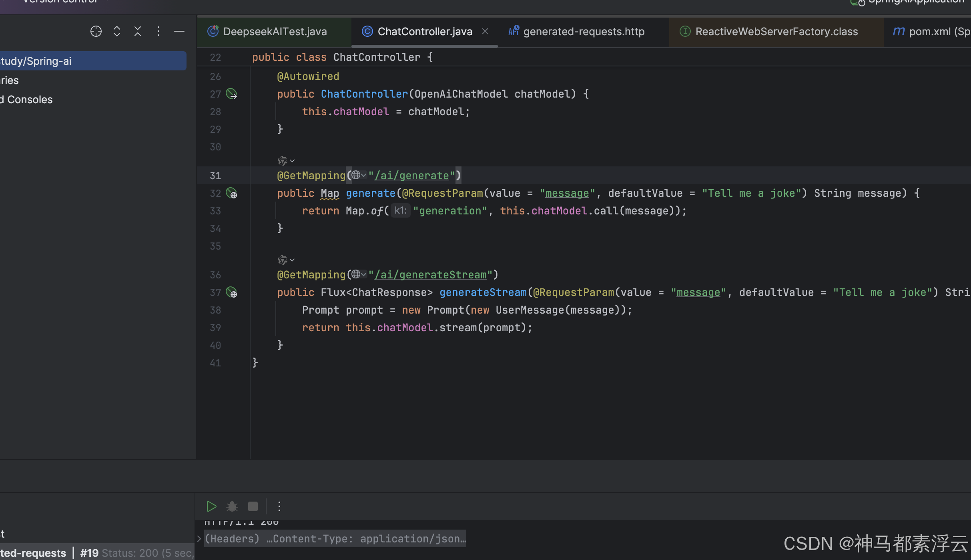Switch to the generated-requests.http tab
The image size is (971, 560).
point(584,32)
